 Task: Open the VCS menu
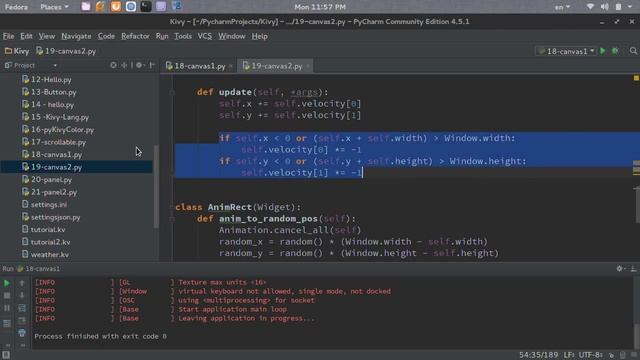coord(204,36)
